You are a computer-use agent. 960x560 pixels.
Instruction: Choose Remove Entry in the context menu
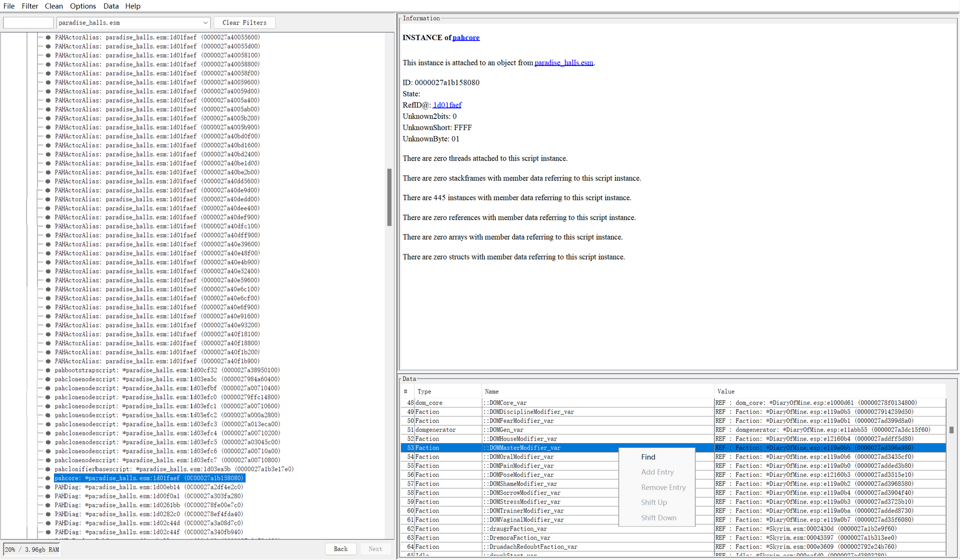point(663,487)
